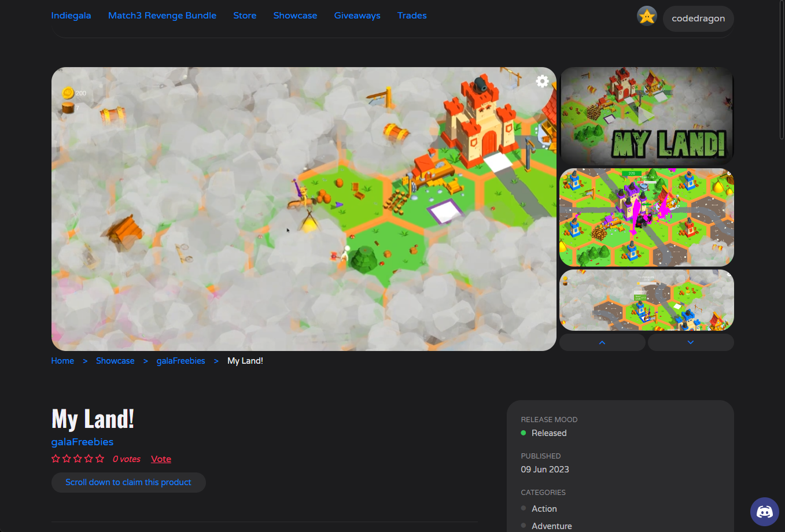Click the first rating star
The width and height of the screenshot is (785, 532).
[56, 459]
